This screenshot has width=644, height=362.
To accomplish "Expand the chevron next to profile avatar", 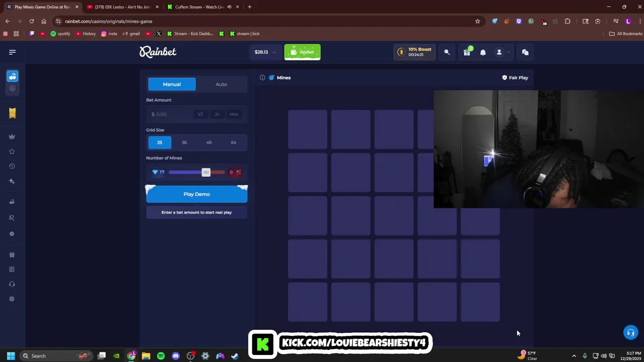I will [x=509, y=52].
